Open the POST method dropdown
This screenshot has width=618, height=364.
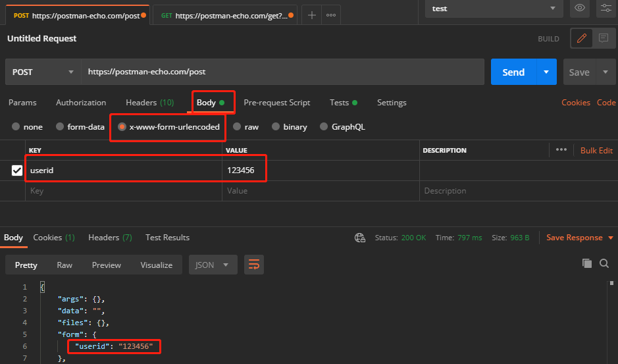tap(43, 72)
